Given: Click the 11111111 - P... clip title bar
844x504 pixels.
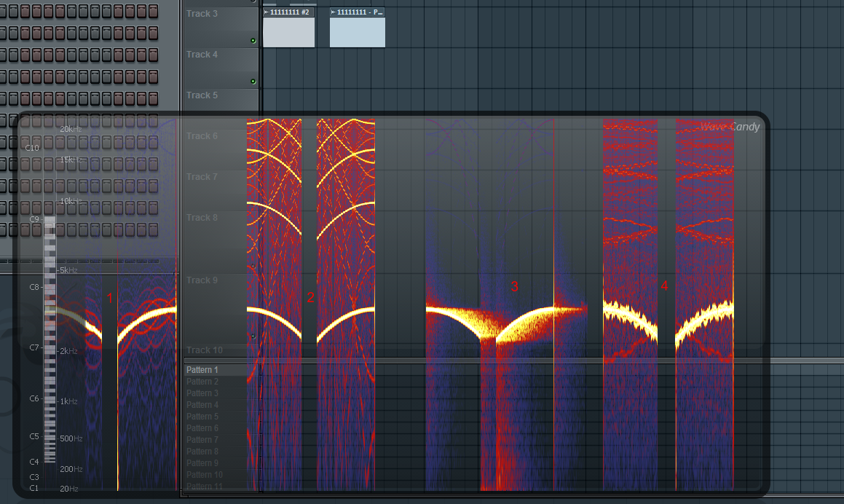Looking at the screenshot, I should coord(358,12).
